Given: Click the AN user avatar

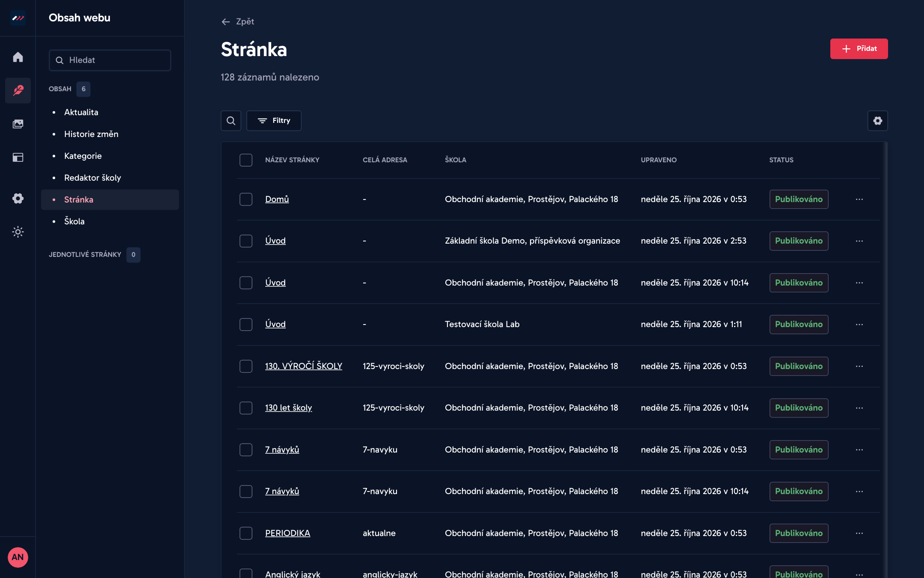Looking at the screenshot, I should point(18,557).
